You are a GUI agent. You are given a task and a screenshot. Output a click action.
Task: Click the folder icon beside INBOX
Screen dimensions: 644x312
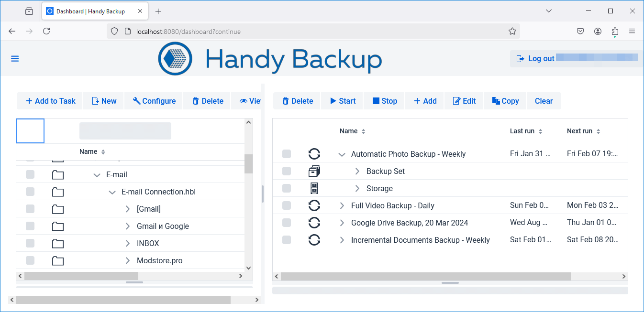58,243
